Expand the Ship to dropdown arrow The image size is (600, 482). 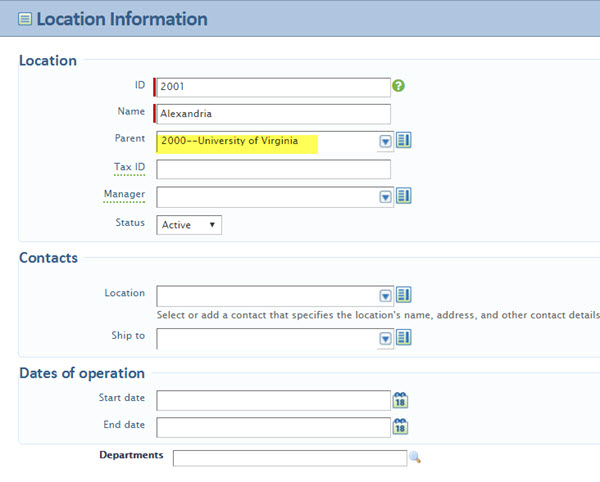385,339
